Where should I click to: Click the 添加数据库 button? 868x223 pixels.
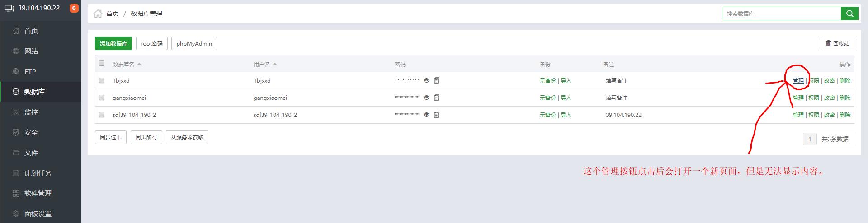coord(113,43)
